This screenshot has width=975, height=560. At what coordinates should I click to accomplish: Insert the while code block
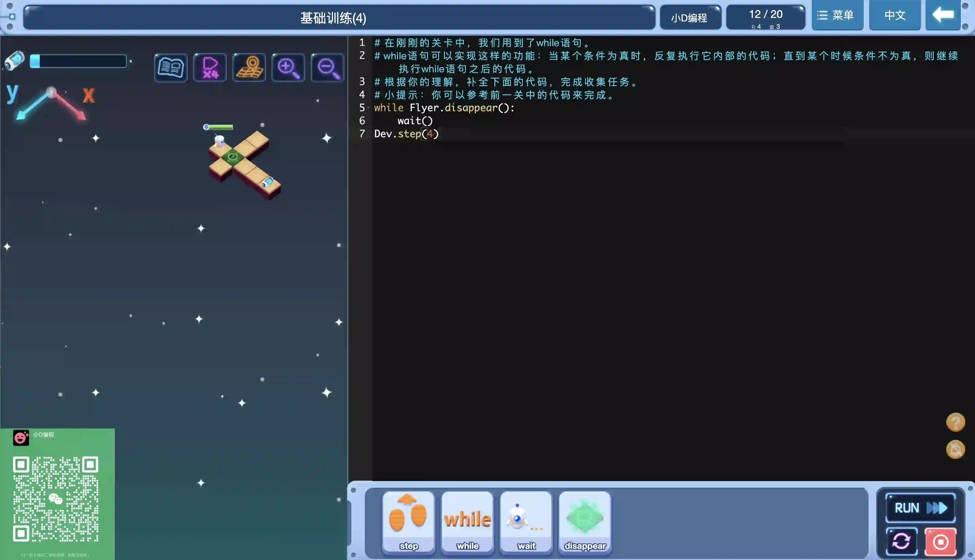pos(467,522)
